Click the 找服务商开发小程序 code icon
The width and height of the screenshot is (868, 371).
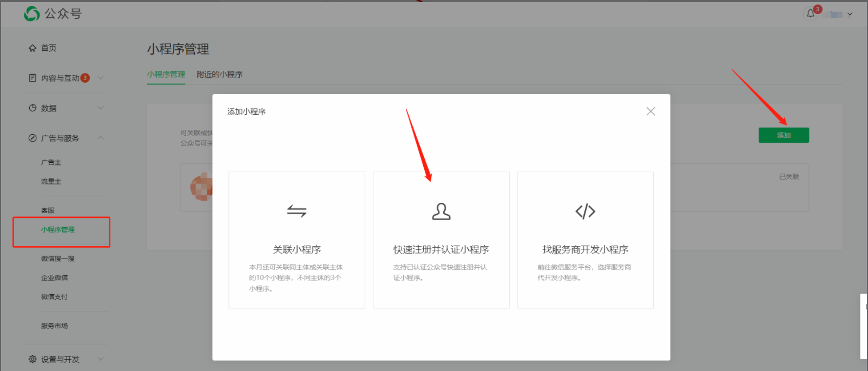pyautogui.click(x=585, y=211)
